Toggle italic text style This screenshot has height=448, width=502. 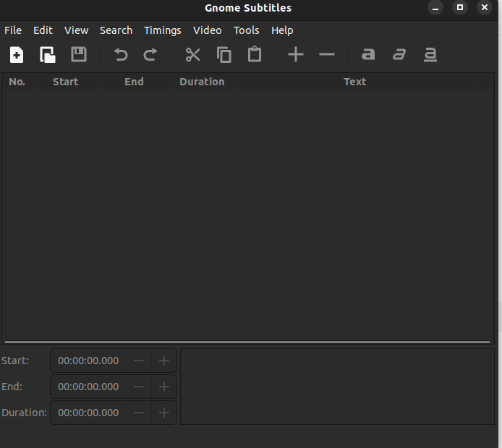[x=399, y=54]
